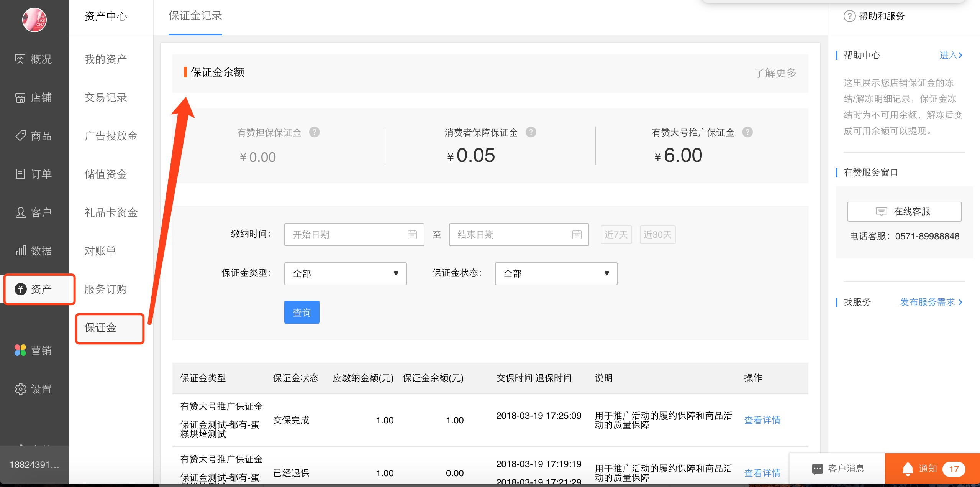
Task: Open 礼品卡资金 menu item
Action: point(111,212)
